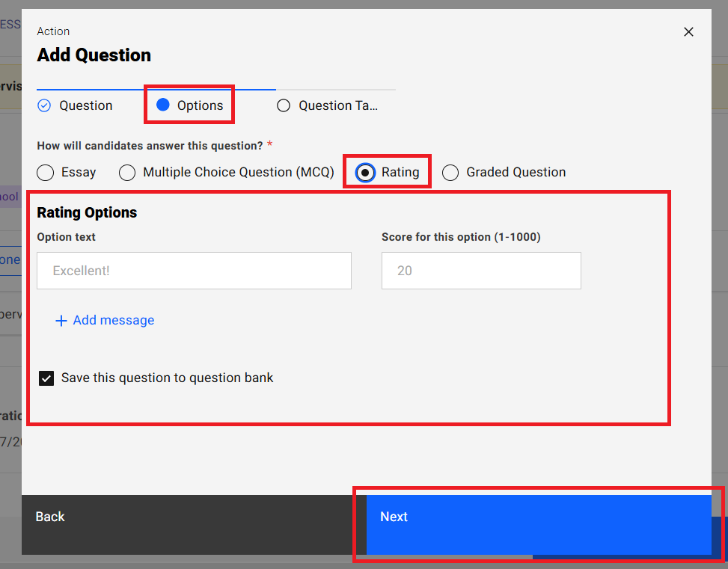
Task: Go to the Question step tab
Action: click(x=85, y=105)
